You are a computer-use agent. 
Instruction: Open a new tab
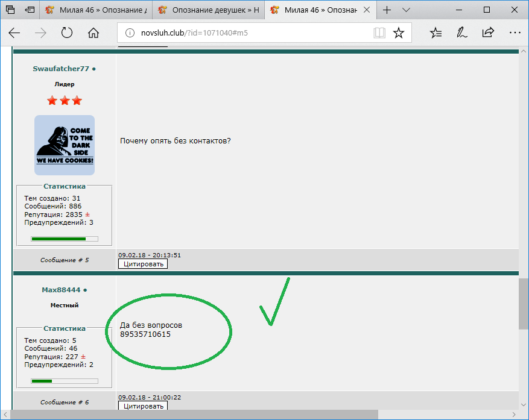tap(387, 10)
